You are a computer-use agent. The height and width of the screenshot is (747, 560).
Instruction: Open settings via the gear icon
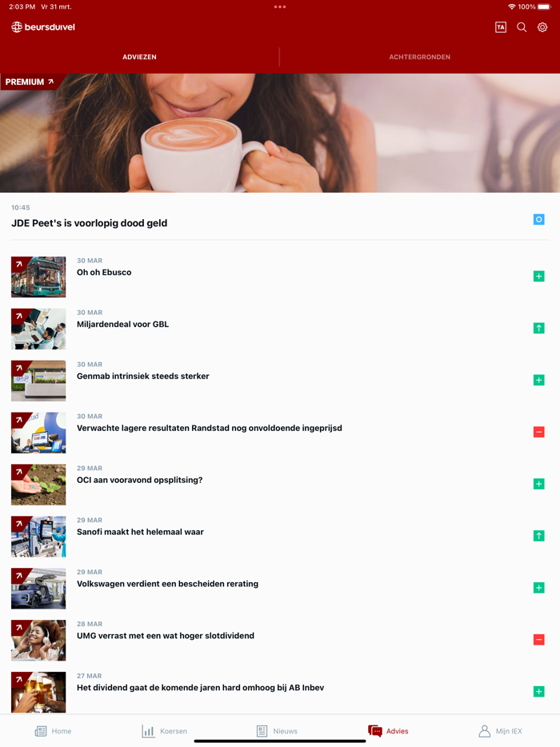coord(542,27)
